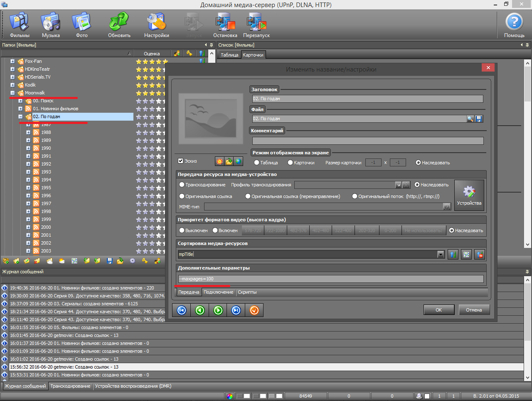The height and width of the screenshot is (401, 532).
Task: Expand the 1990 year folder
Action: coord(28,149)
